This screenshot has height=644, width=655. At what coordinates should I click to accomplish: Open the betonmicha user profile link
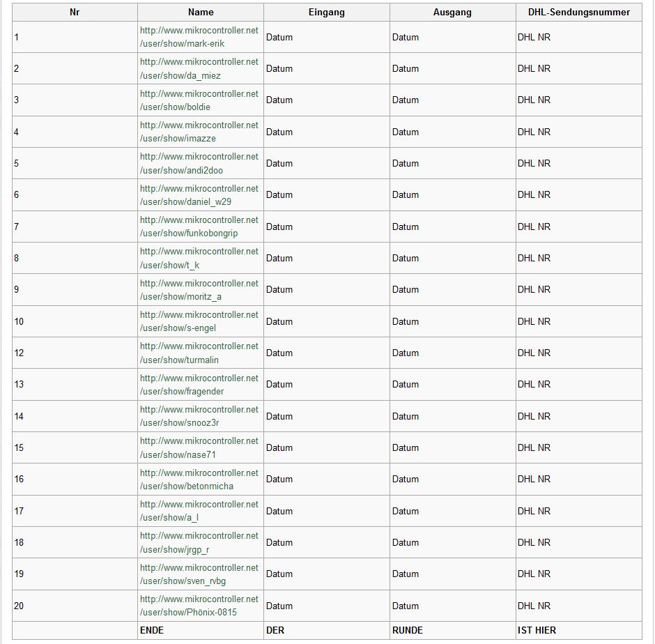tap(199, 480)
